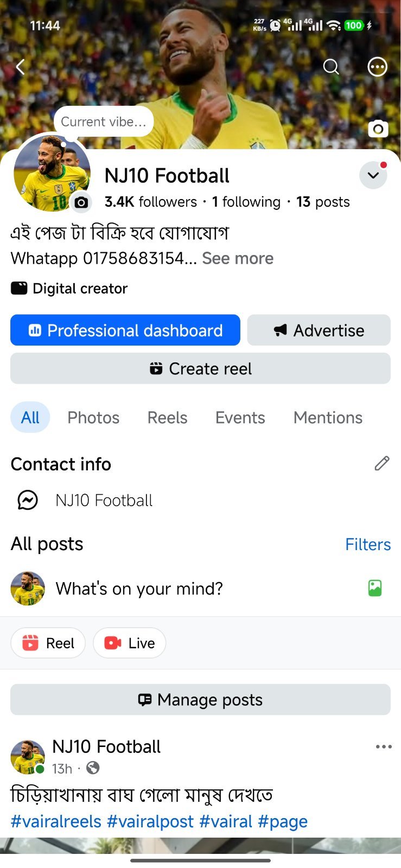401x868 pixels.
Task: Tap the Create reel button
Action: pyautogui.click(x=200, y=368)
